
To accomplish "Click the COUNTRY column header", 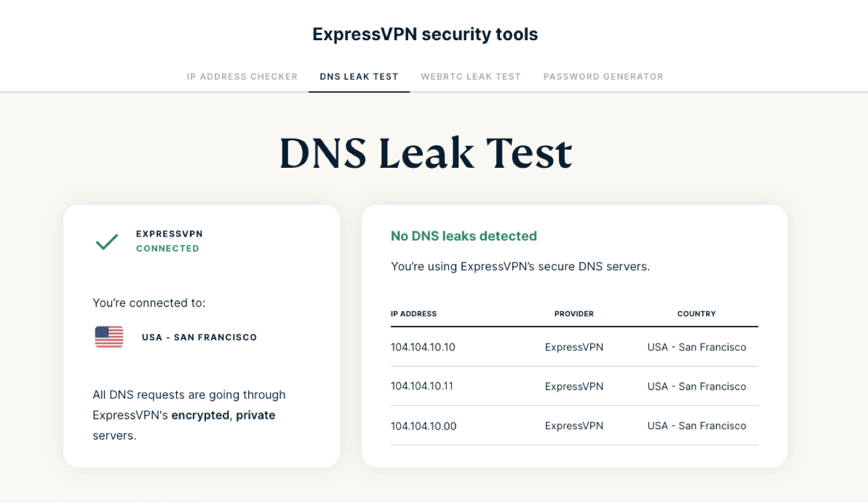I will pos(696,314).
